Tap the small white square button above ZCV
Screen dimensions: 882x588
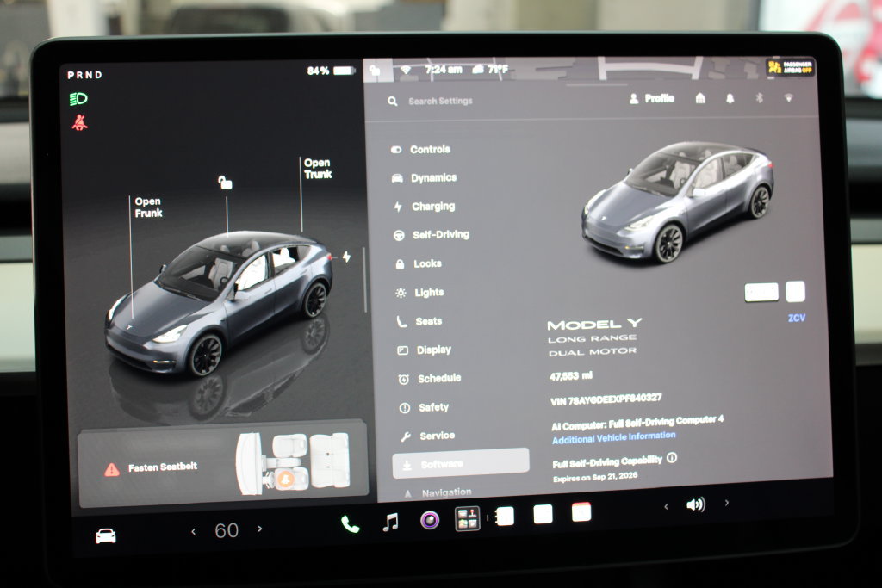coord(795,292)
